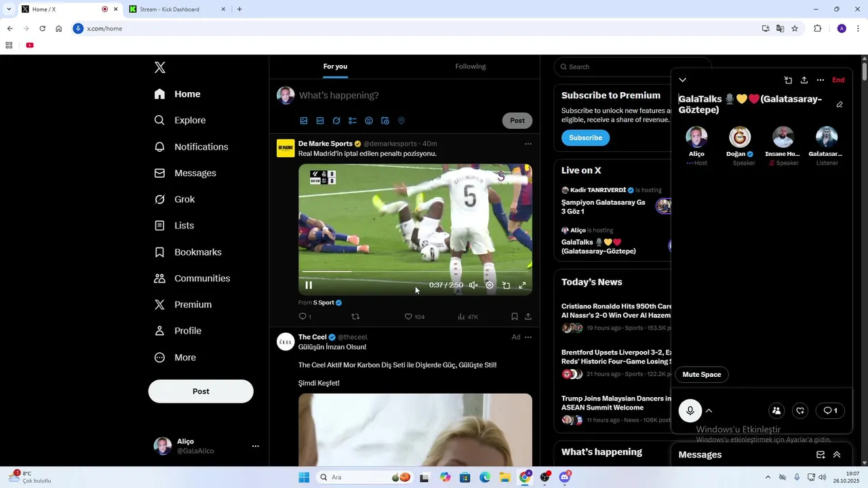Select Doğan speaker avatar in Space
868x488 pixels.
click(740, 137)
